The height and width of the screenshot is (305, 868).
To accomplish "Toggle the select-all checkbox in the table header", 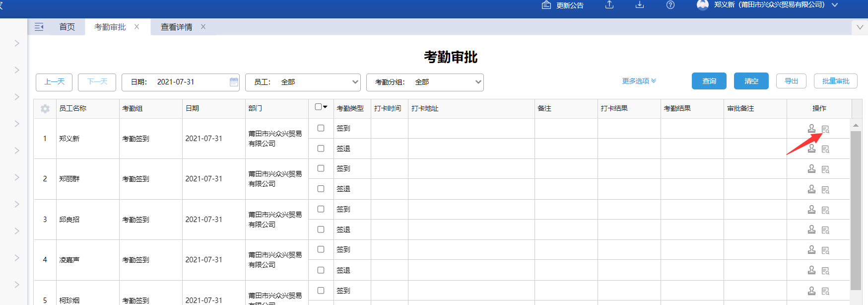I will tap(318, 107).
